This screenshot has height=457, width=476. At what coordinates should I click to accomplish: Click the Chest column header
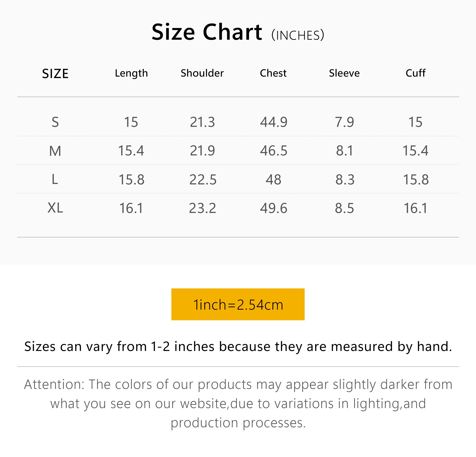point(273,73)
